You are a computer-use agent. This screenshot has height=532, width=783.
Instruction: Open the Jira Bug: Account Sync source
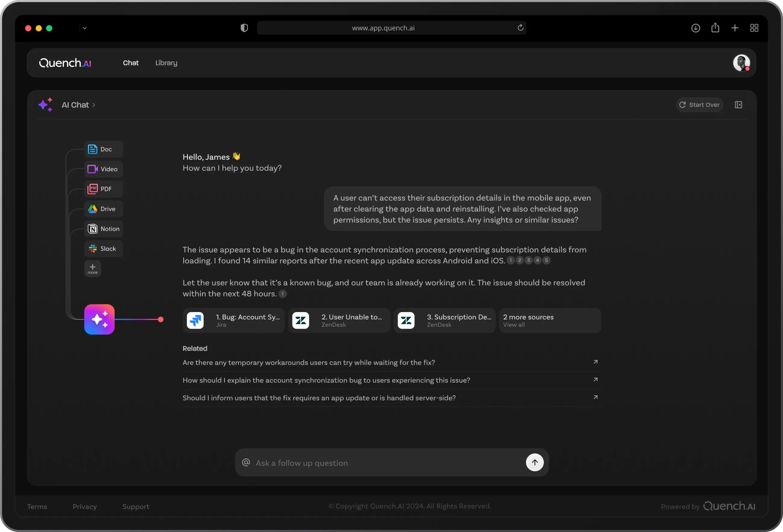click(x=233, y=321)
